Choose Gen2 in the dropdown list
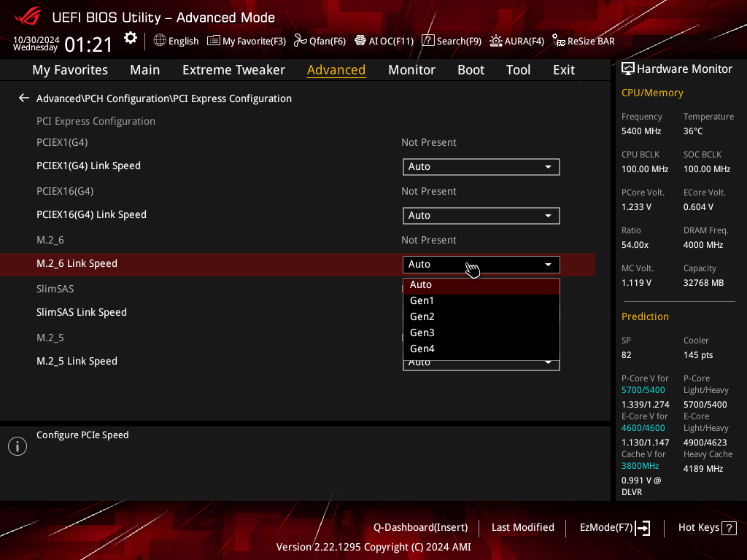 click(x=481, y=316)
